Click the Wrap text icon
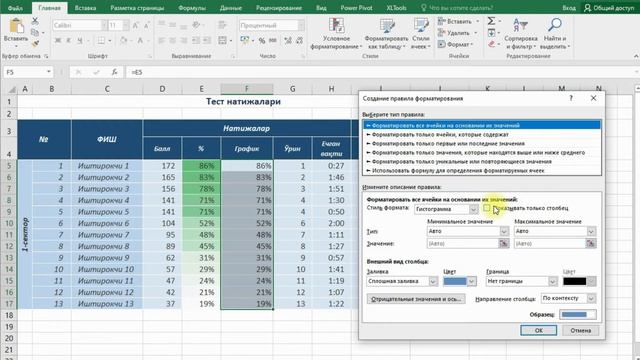Viewport: 640px width, 360px height. pyautogui.click(x=222, y=25)
